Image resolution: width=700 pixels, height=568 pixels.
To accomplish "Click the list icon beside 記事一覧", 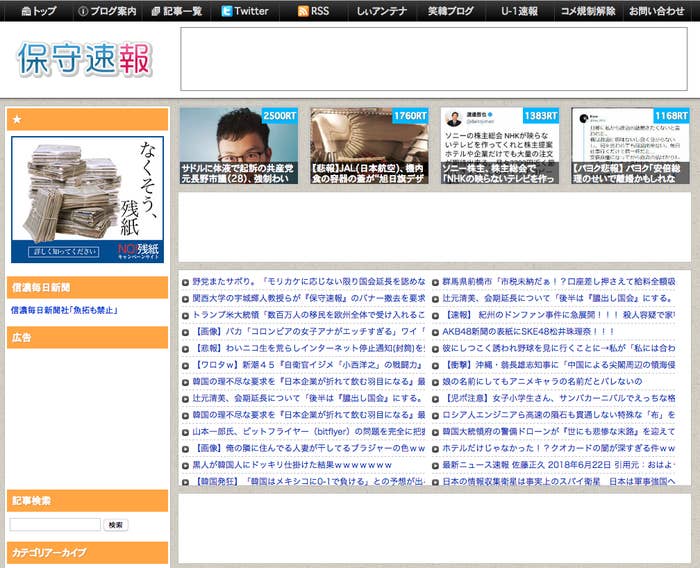I will click(x=155, y=11).
